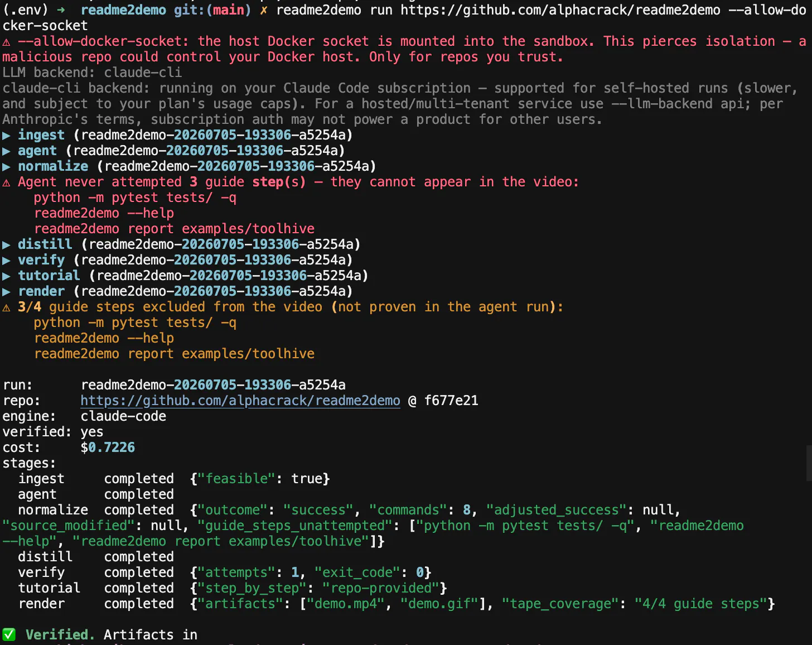Click the "guide_steps_unattempted" key
This screenshot has height=645, width=812.
click(295, 526)
